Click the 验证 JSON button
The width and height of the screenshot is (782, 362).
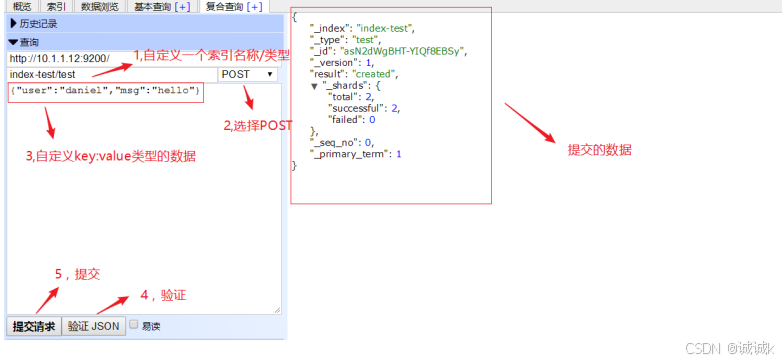tap(94, 327)
